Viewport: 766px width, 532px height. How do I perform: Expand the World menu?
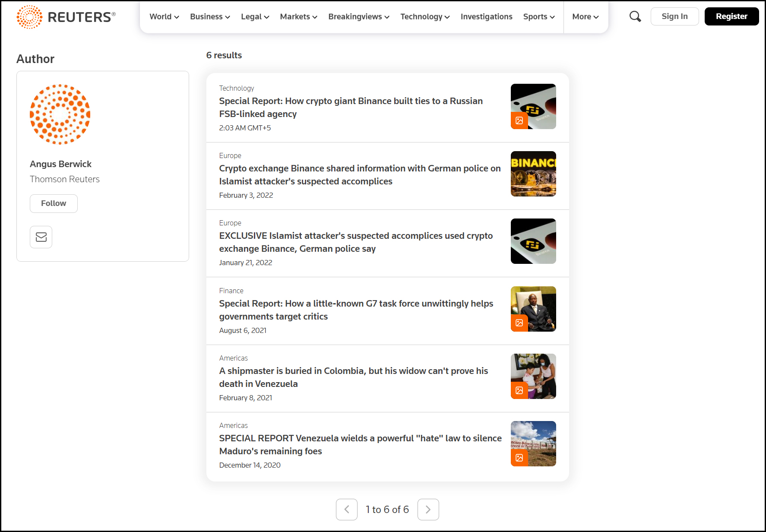coord(164,16)
